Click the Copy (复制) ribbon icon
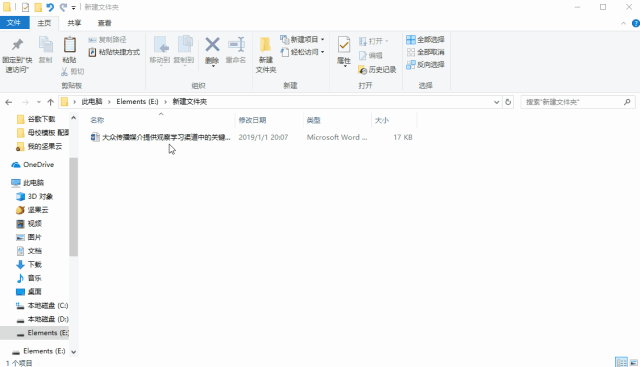 [x=45, y=45]
